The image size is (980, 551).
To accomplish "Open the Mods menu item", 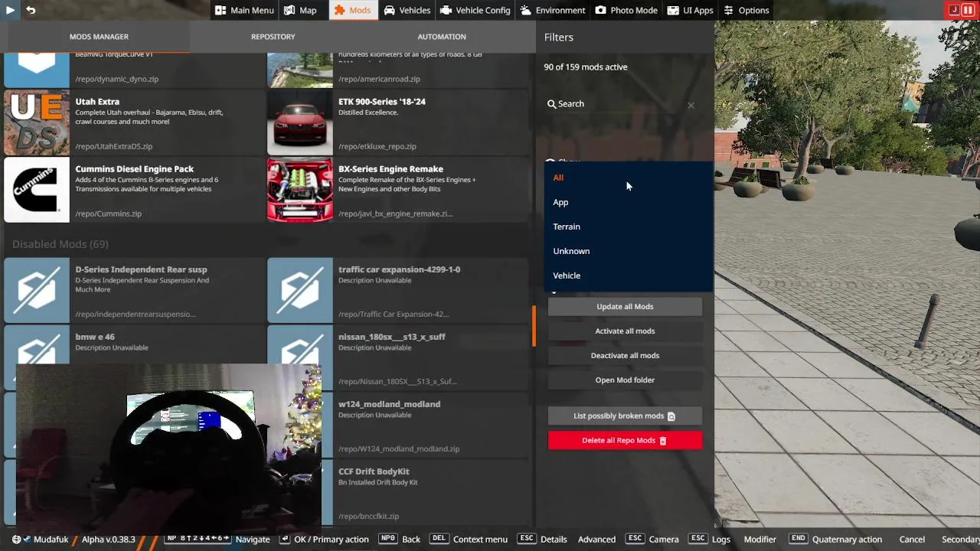I will 352,10.
